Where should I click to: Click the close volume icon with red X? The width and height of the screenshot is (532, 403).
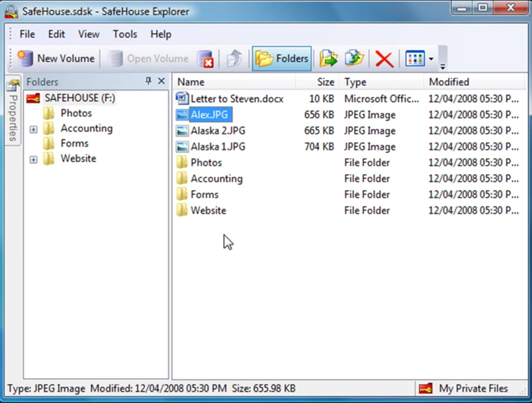click(206, 58)
